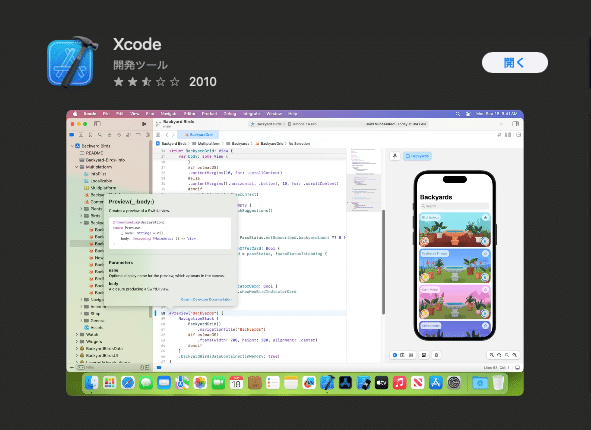Click Trash in the dock
The height and width of the screenshot is (430, 591).
tap(498, 383)
